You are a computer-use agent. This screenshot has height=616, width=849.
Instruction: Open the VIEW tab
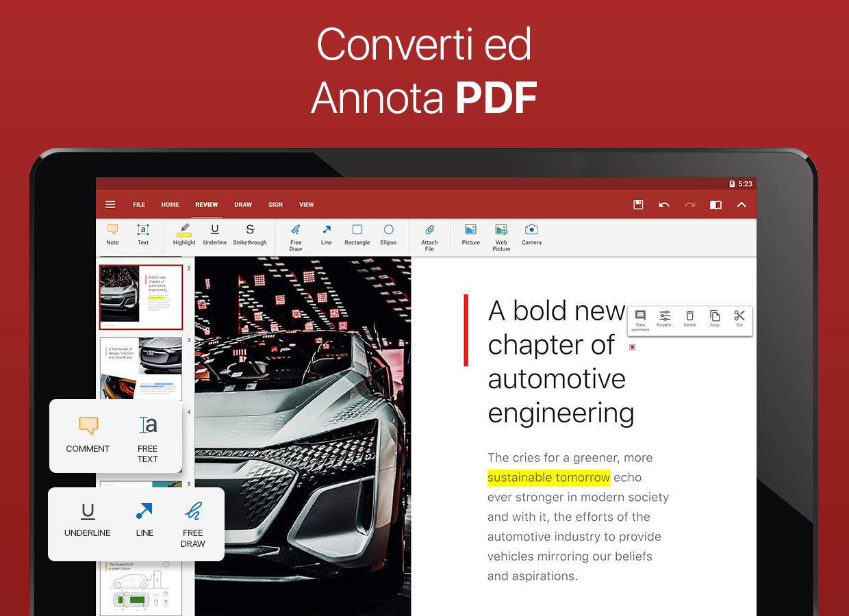[x=307, y=205]
